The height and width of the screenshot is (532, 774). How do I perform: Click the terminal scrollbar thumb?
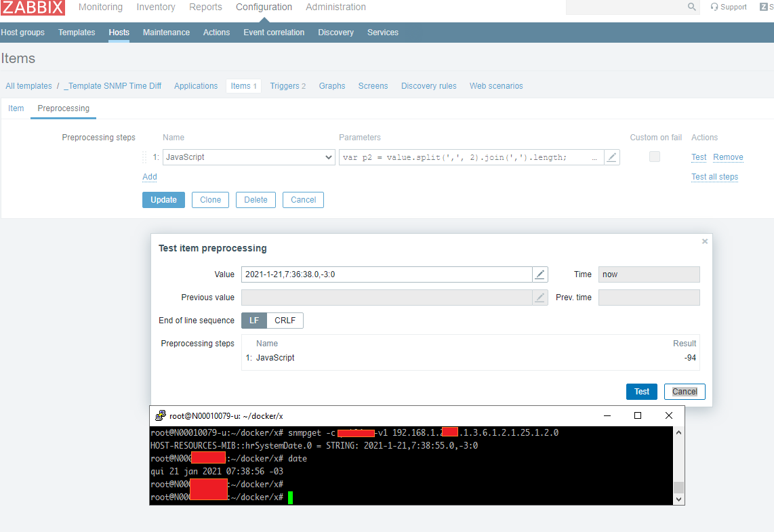pos(678,487)
